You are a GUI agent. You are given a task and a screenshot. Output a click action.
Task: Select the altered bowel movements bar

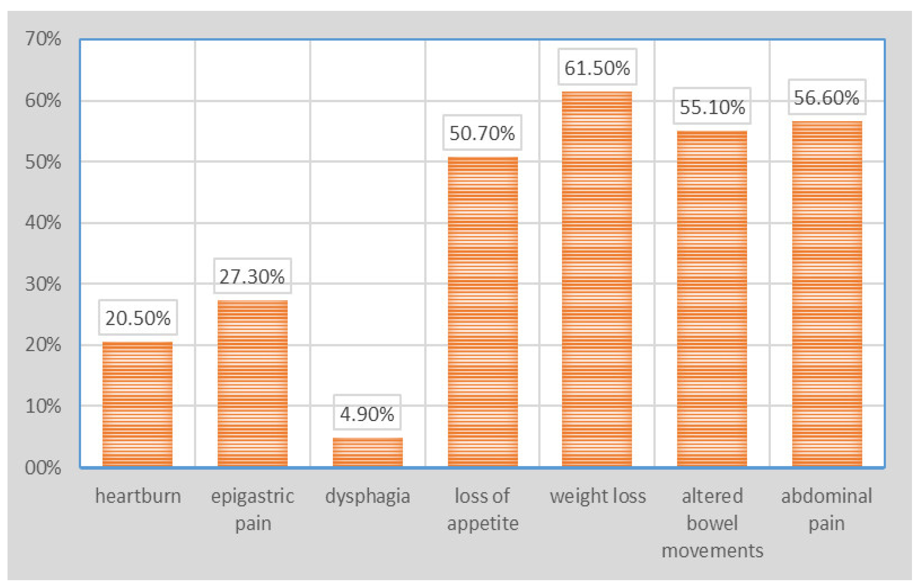point(712,299)
